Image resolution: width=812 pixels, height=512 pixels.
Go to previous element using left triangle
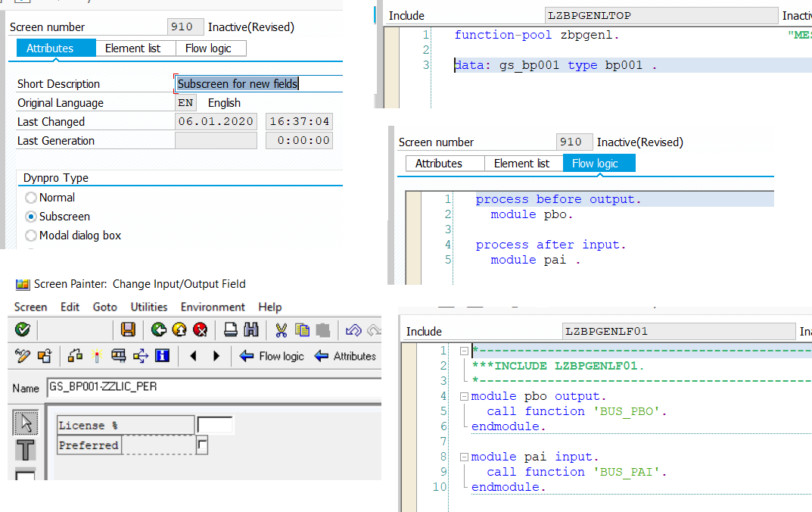pyautogui.click(x=193, y=355)
